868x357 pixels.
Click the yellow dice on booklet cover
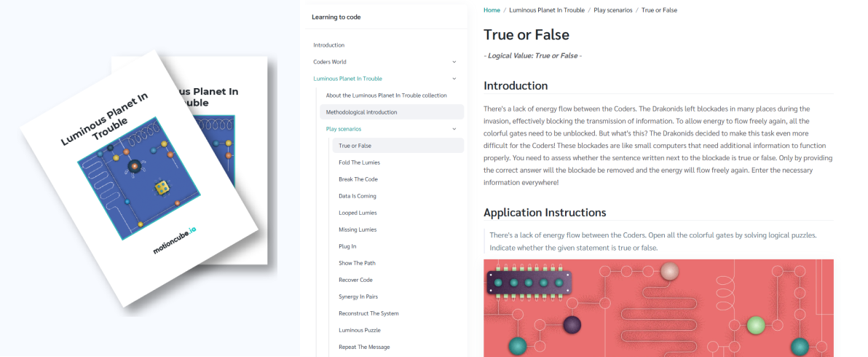[162, 188]
